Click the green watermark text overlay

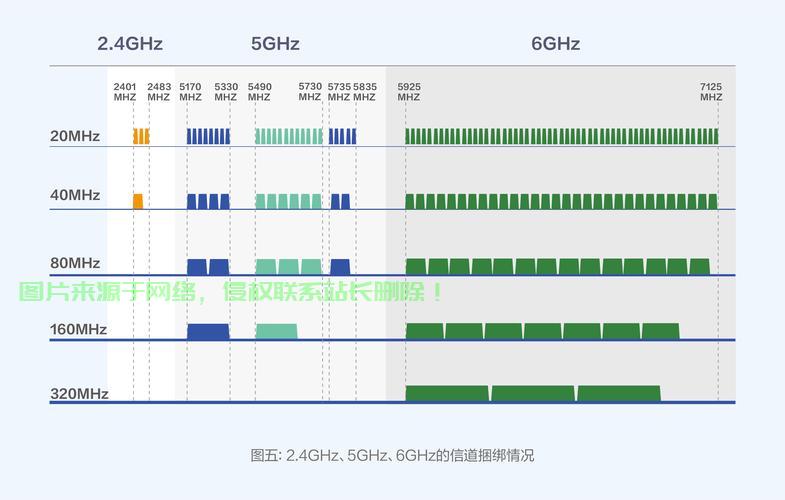point(230,292)
